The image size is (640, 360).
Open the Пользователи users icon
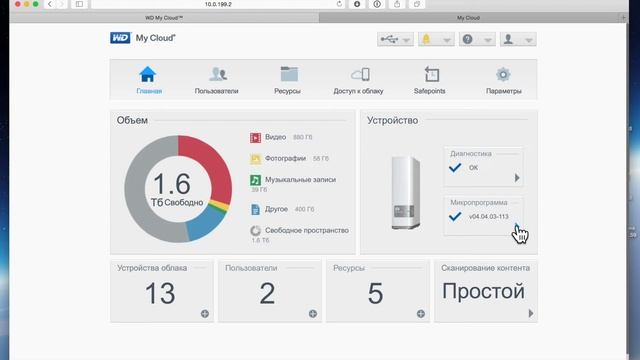(x=218, y=74)
